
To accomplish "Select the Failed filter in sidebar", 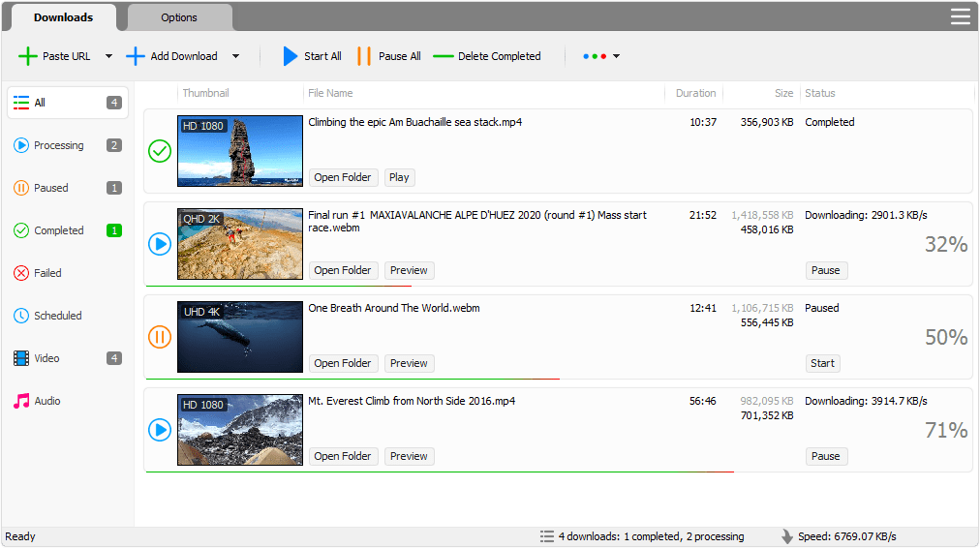I will coord(47,273).
